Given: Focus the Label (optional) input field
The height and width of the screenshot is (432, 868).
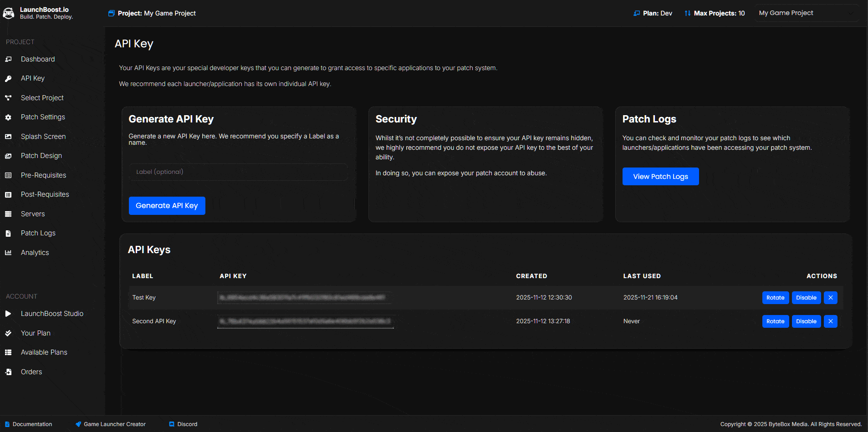Looking at the screenshot, I should coord(239,172).
